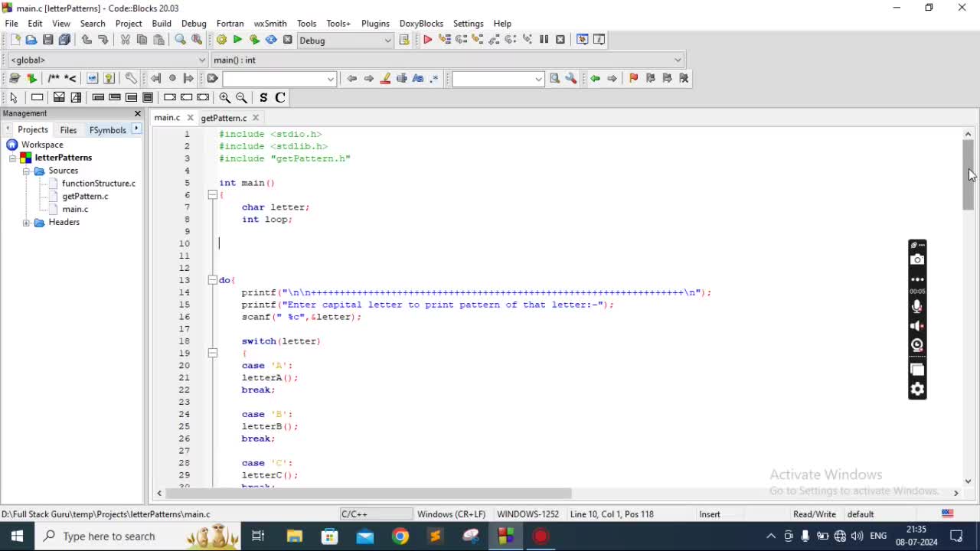The height and width of the screenshot is (551, 980).
Task: Click the Build gear icon
Action: coord(221,40)
